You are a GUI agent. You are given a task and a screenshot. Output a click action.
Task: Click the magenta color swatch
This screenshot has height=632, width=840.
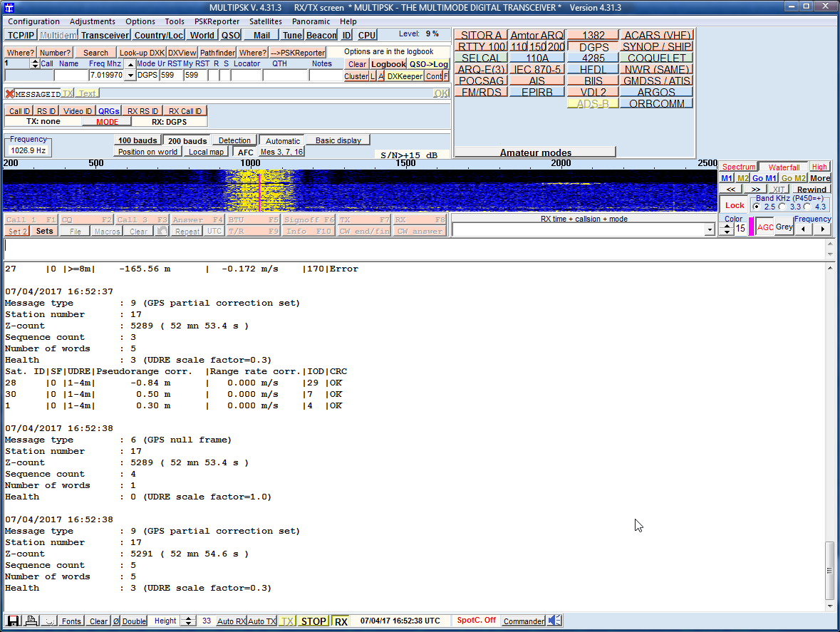pos(751,226)
